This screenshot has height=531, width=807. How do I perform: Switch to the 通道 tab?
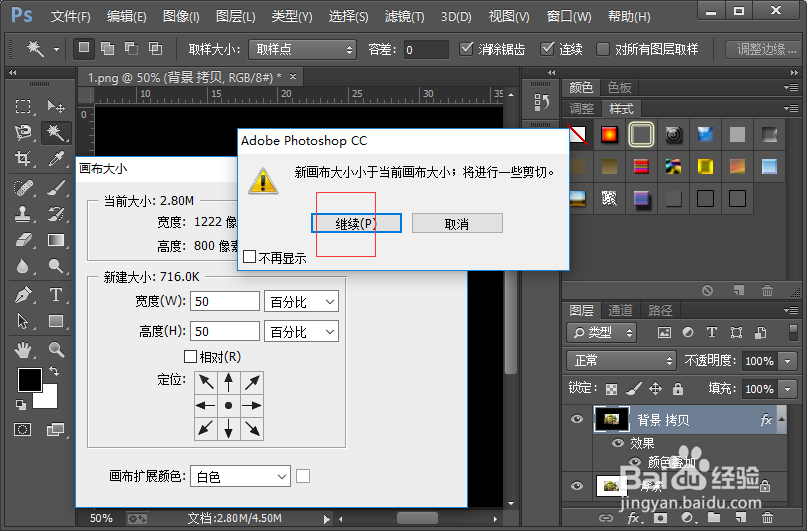tap(620, 310)
